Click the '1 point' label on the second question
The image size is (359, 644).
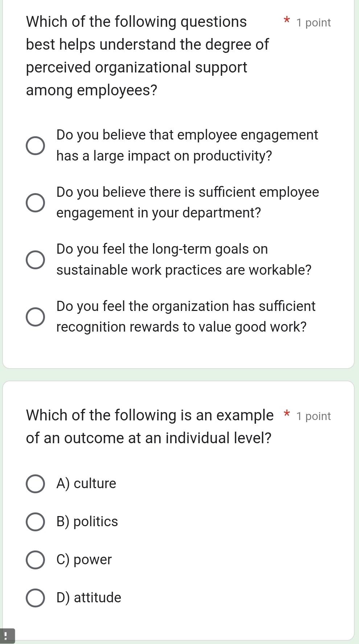click(313, 416)
